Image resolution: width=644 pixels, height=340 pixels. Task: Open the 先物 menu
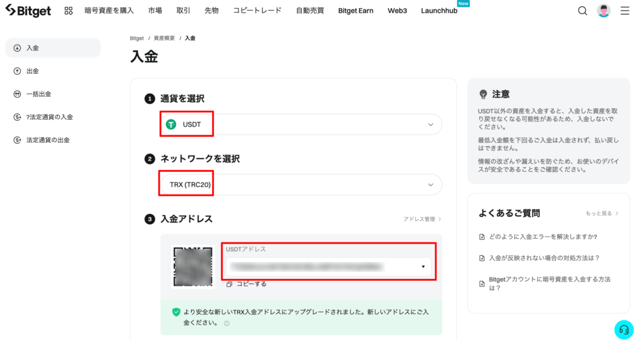point(211,11)
